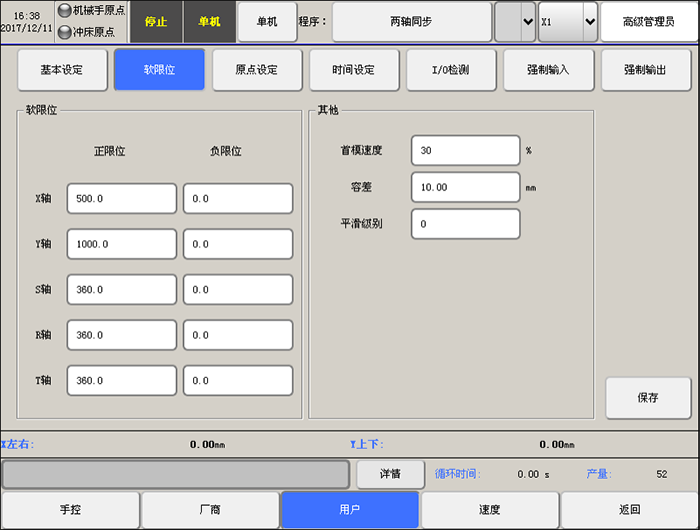This screenshot has height=530, width=700.
Task: Click the 高级管理员 user level button
Action: (648, 21)
